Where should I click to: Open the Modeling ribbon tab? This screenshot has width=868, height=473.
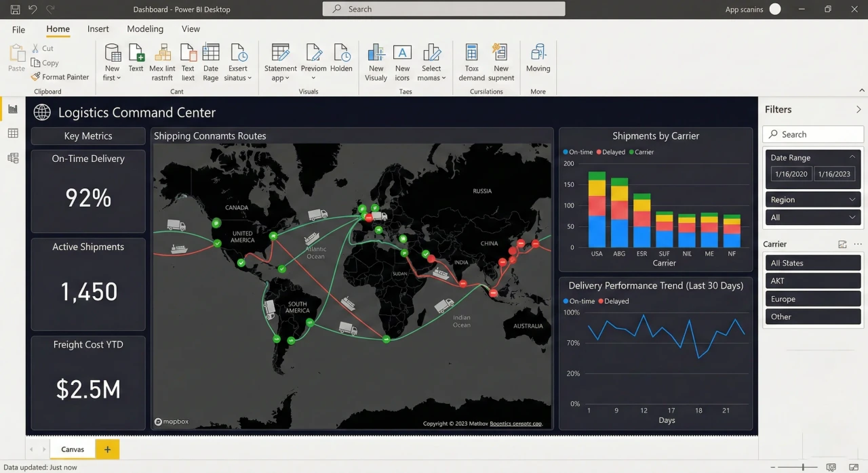tap(145, 29)
